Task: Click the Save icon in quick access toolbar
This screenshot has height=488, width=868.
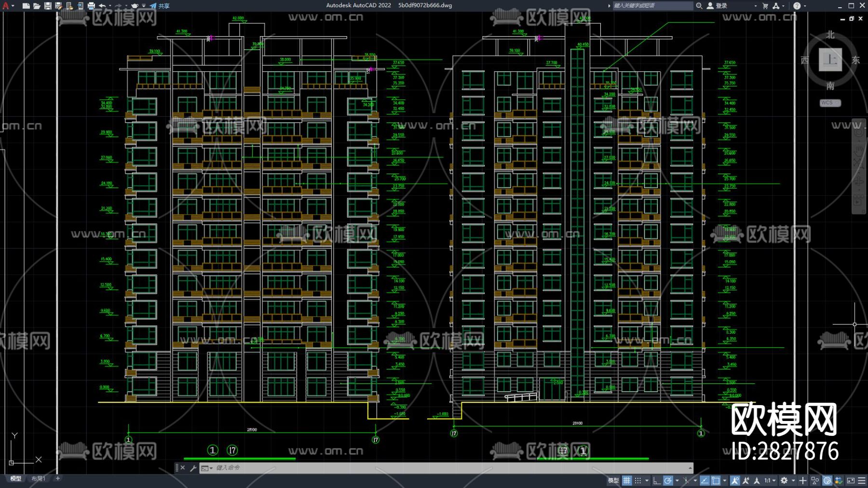Action: (x=48, y=6)
